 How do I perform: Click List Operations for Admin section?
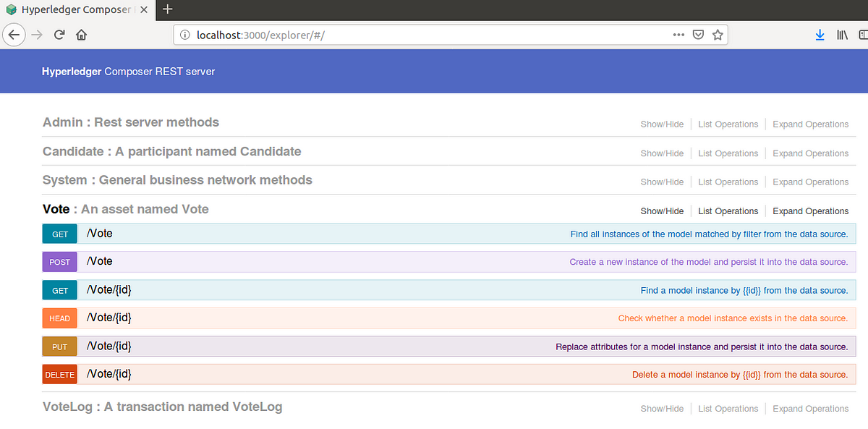pyautogui.click(x=728, y=124)
